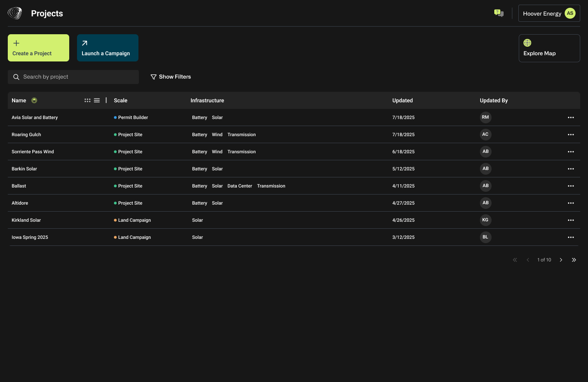
Task: Open the help chat icon
Action: click(x=498, y=12)
